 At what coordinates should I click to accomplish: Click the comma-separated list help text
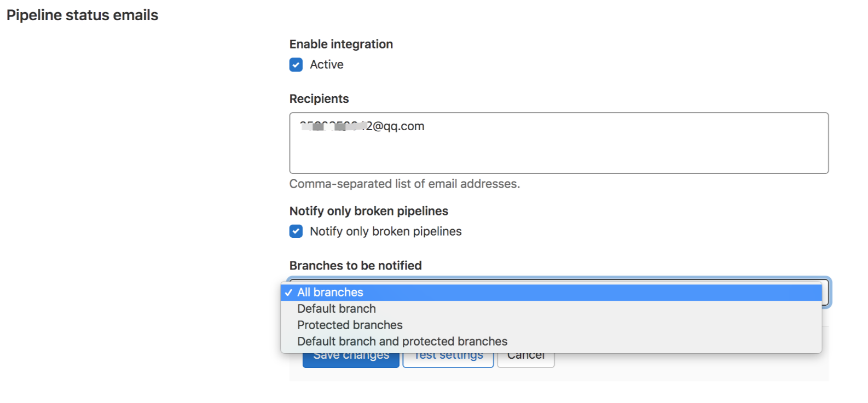(x=404, y=184)
